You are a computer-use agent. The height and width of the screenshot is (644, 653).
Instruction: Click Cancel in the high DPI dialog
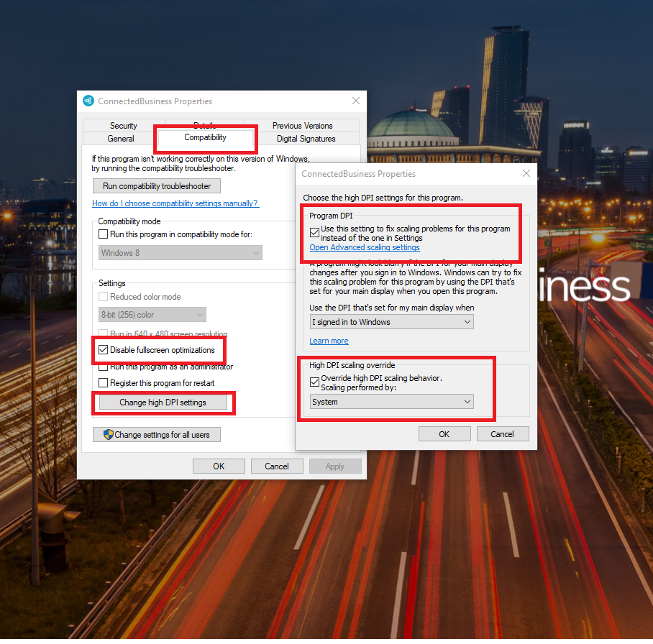[x=503, y=434]
